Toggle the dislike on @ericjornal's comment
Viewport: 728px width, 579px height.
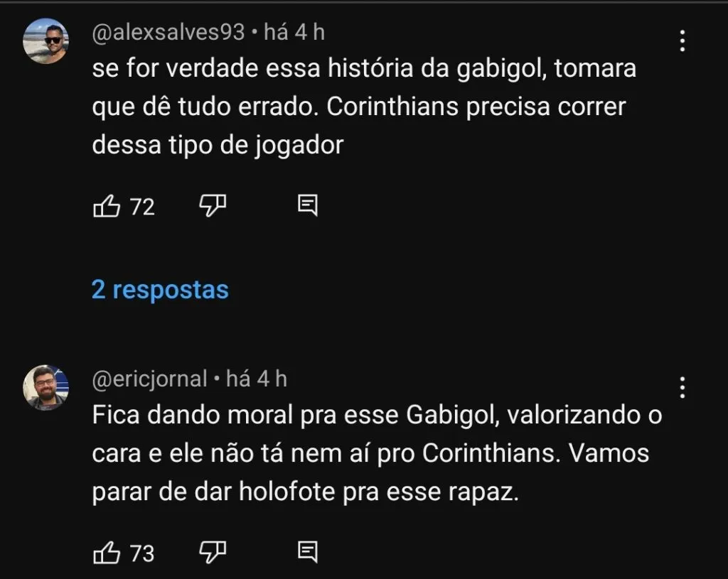[x=212, y=552]
